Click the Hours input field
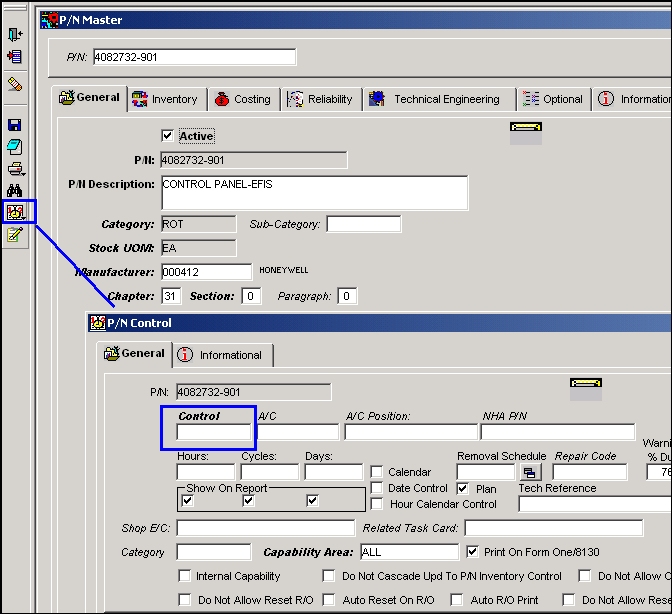Viewport: 672px width, 614px height. click(x=206, y=472)
